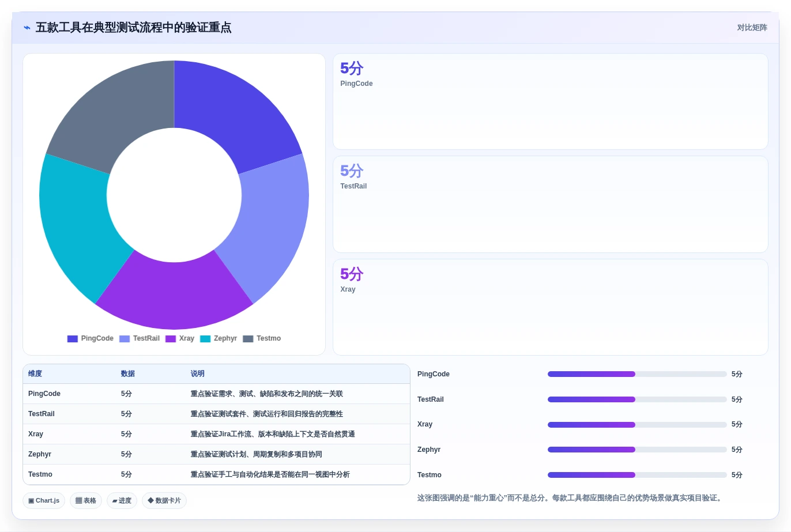Click the TestRail progress bar
This screenshot has width=791, height=532.
point(637,399)
